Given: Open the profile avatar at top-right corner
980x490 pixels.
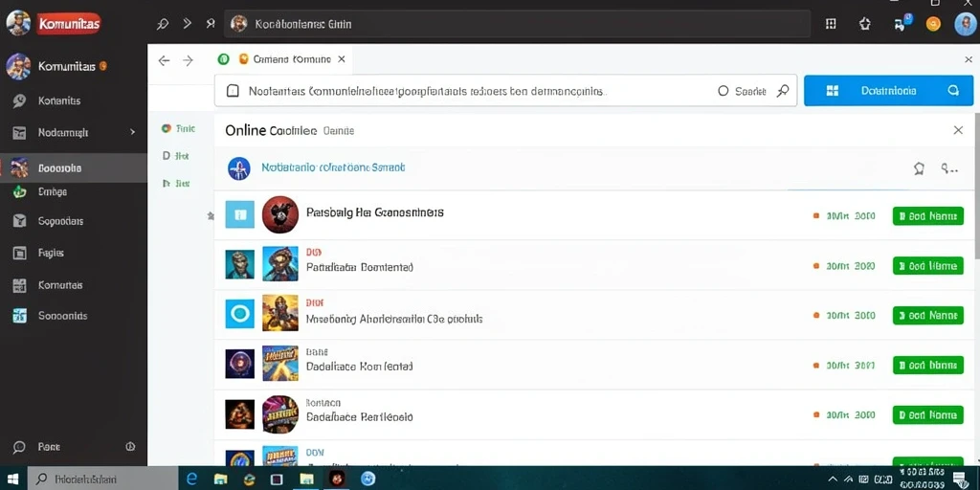Looking at the screenshot, I should point(966,24).
